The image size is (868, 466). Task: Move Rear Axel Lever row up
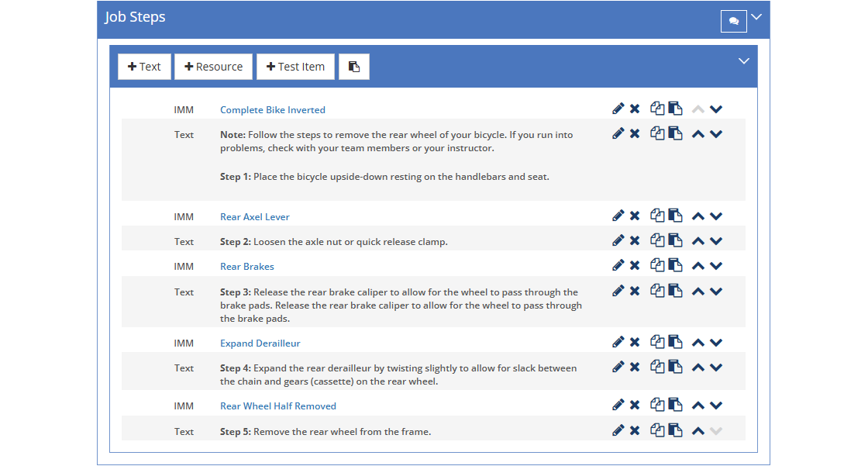[x=698, y=216]
